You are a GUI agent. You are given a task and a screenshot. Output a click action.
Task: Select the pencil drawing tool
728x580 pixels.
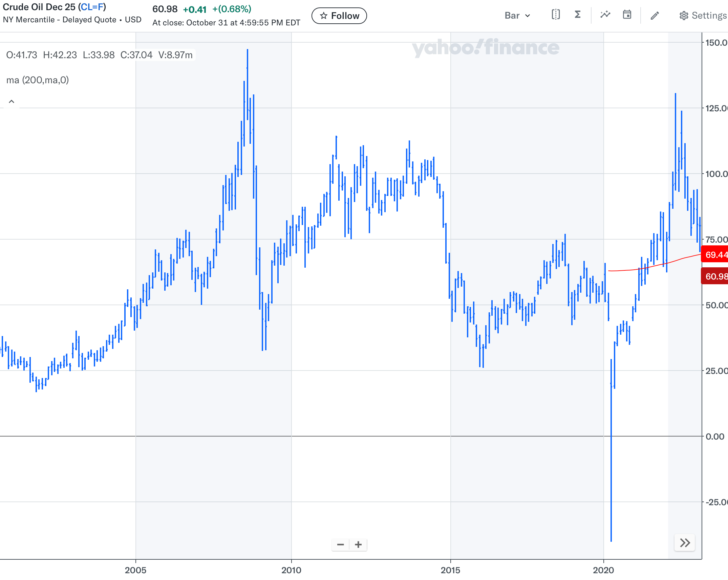[655, 15]
